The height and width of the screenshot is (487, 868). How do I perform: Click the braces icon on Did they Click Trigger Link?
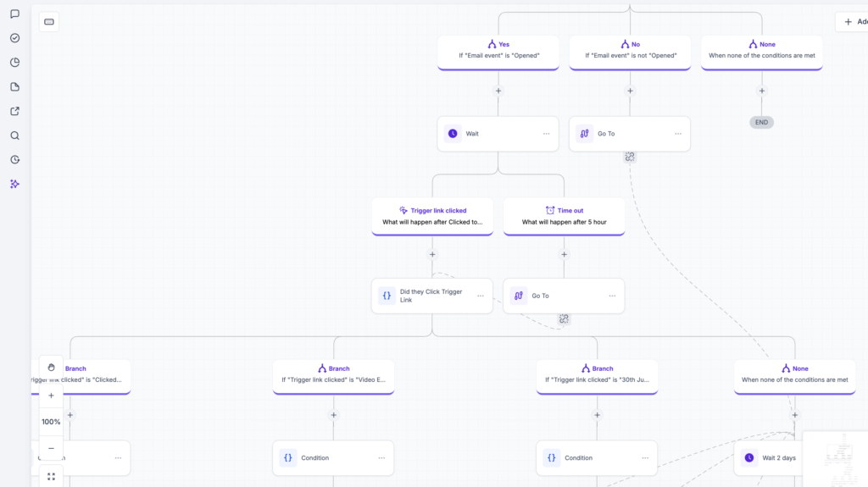[x=387, y=296]
